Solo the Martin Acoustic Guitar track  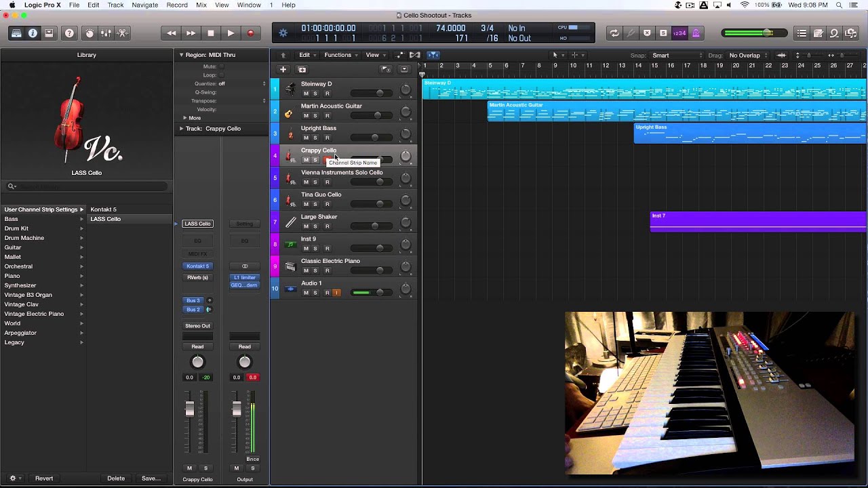point(315,116)
